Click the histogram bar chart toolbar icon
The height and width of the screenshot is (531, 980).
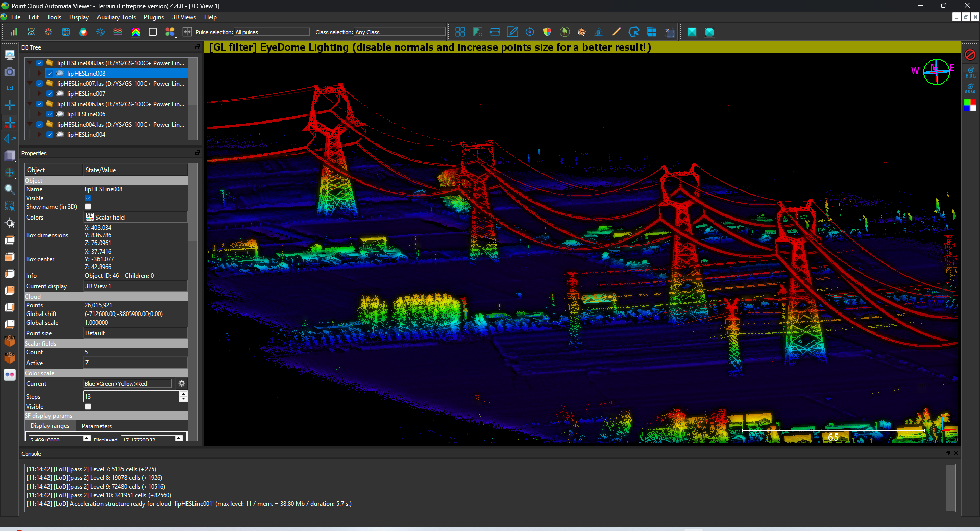point(14,32)
